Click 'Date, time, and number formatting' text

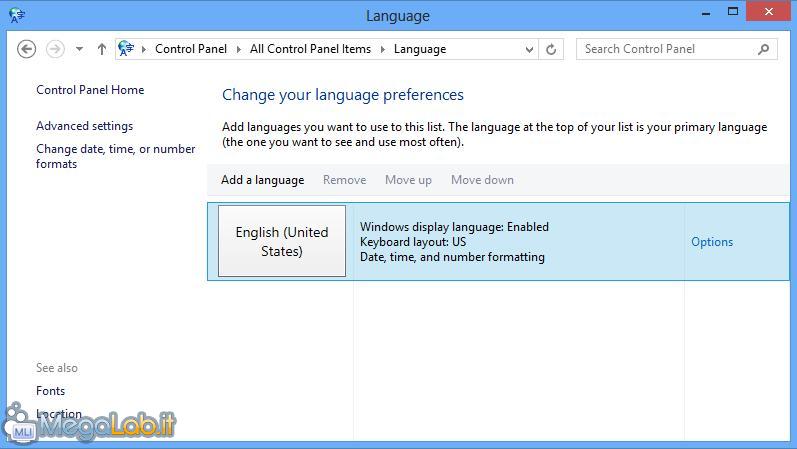coord(452,257)
